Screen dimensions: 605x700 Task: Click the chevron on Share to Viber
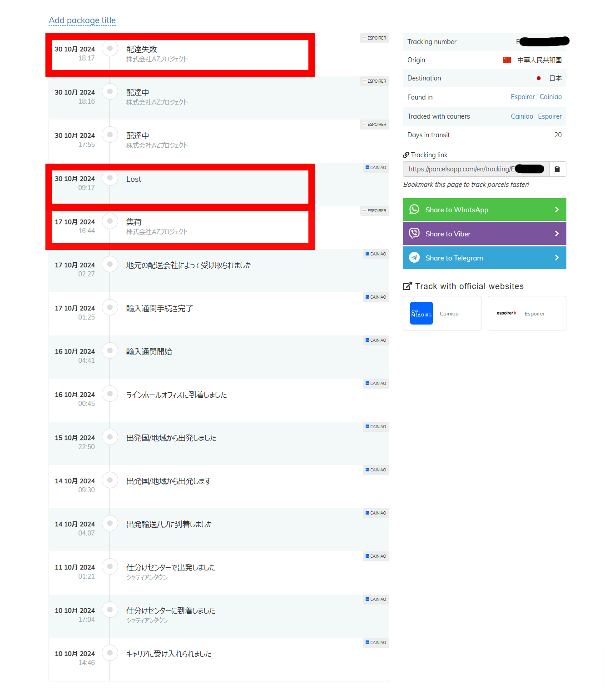tap(557, 234)
